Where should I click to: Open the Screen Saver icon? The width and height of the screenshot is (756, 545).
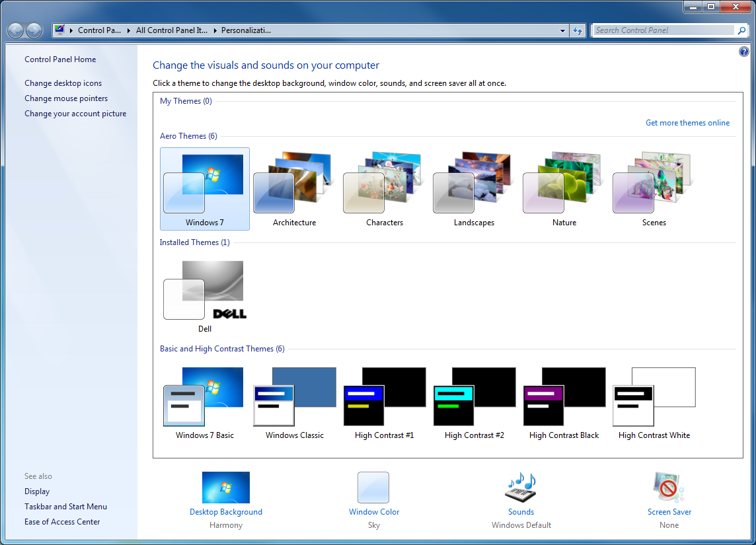(669, 487)
